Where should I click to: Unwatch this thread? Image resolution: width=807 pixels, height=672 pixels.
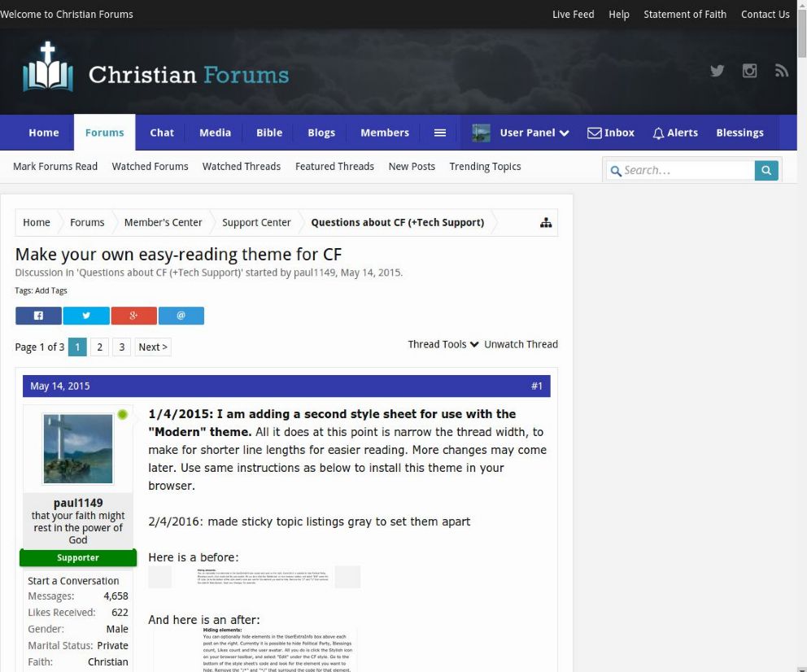[521, 344]
